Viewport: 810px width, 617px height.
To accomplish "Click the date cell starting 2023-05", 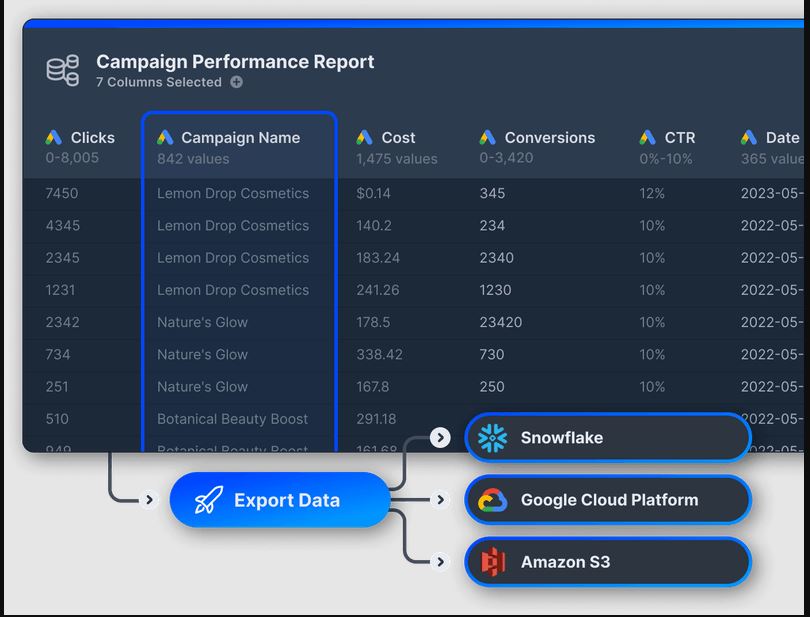I will tap(772, 193).
